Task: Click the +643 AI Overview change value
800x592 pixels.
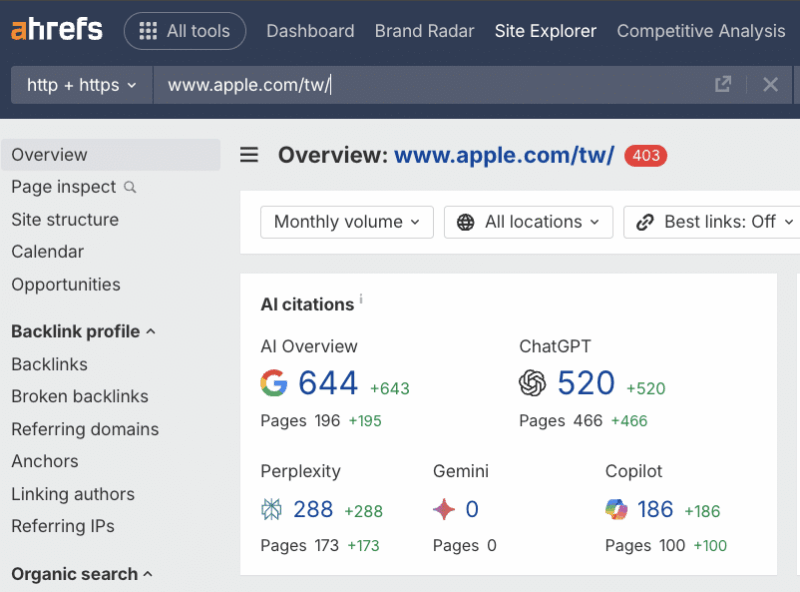Action: click(390, 389)
